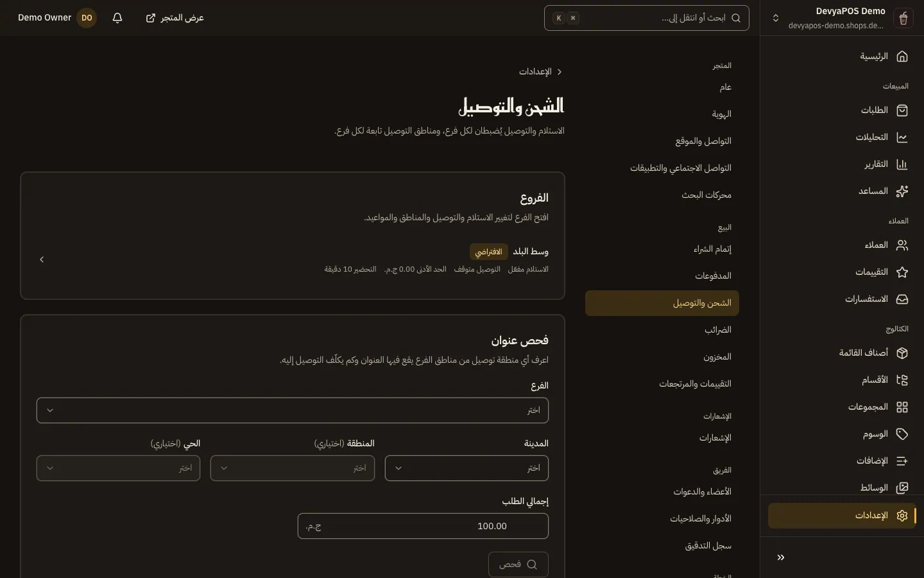The width and height of the screenshot is (924, 578).
Task: Open the Demo Owner account menu
Action: 56,18
